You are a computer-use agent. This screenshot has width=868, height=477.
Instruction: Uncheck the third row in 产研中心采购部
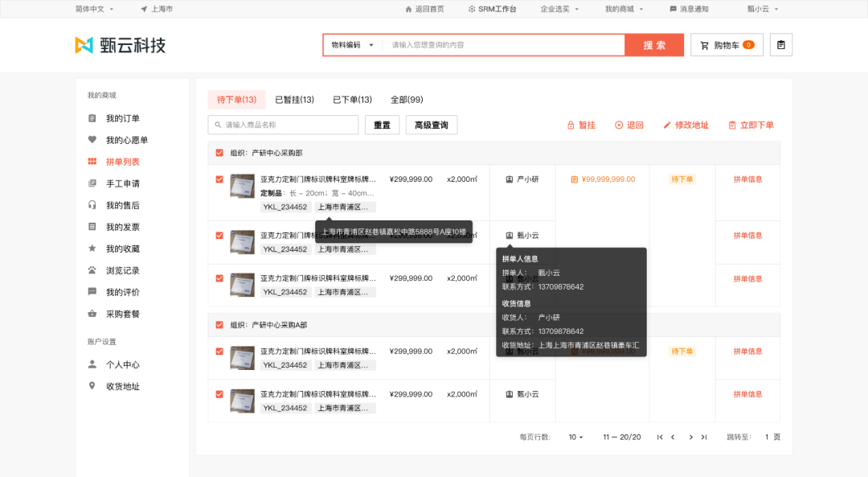tap(219, 278)
